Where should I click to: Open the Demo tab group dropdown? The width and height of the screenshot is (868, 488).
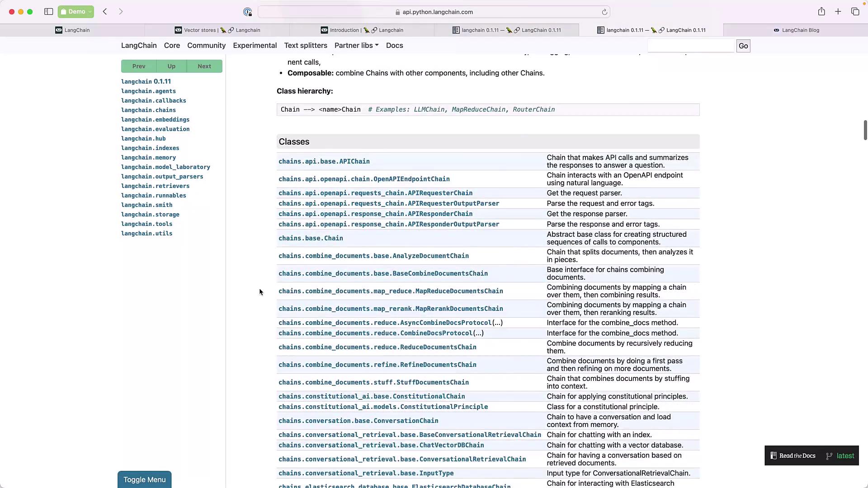click(76, 12)
